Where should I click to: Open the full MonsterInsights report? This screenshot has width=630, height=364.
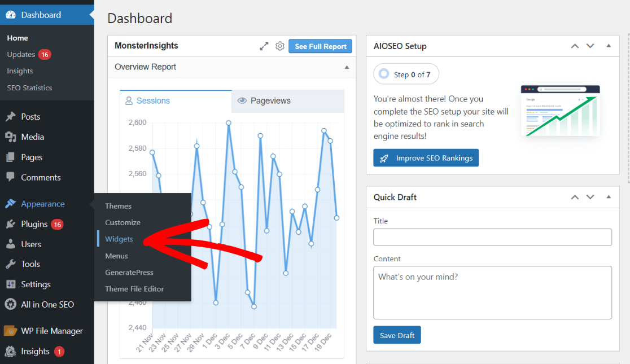(x=320, y=46)
